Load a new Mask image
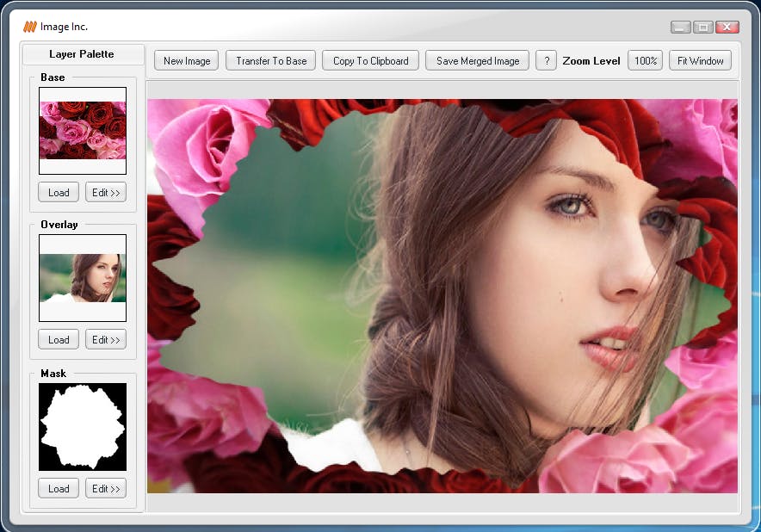This screenshot has width=761, height=532. tap(59, 488)
